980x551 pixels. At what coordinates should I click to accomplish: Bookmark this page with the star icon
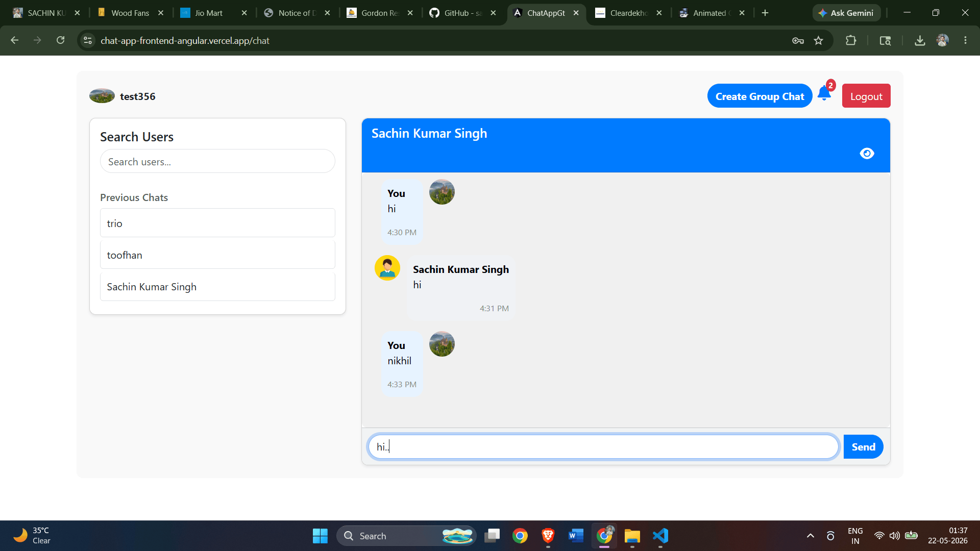(819, 40)
